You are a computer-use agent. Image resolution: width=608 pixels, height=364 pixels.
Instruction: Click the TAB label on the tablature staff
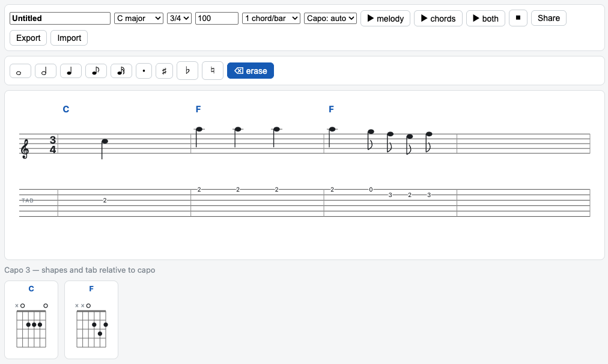pyautogui.click(x=28, y=201)
